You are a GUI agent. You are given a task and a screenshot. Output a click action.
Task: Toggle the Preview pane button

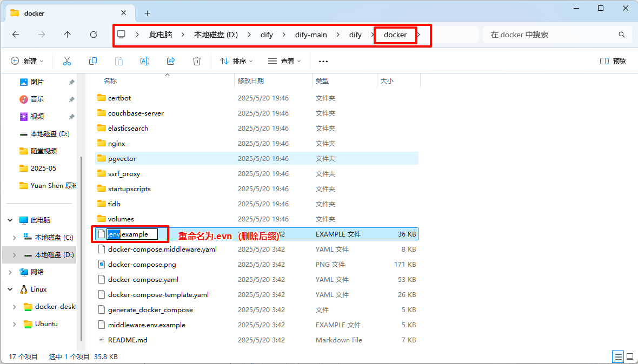point(613,61)
